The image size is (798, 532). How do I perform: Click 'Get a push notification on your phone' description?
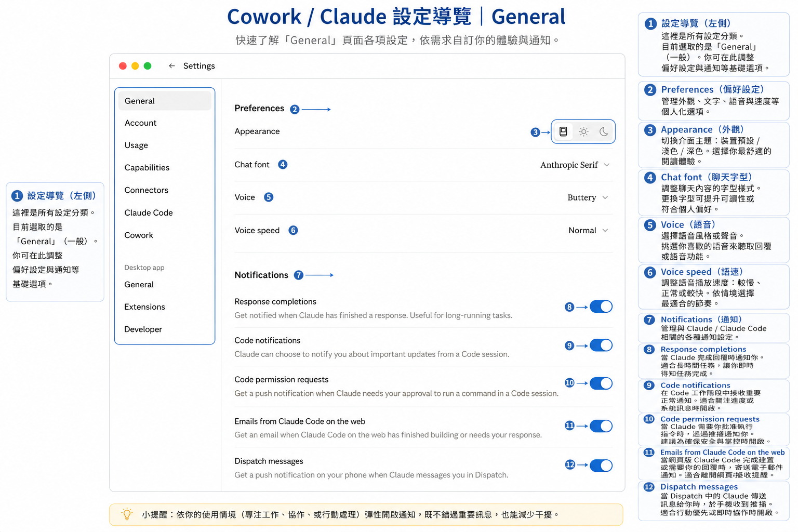coord(371,475)
